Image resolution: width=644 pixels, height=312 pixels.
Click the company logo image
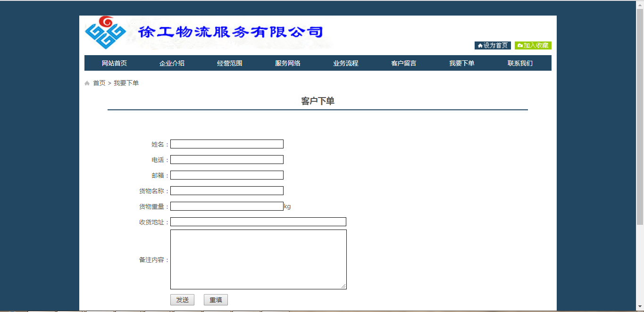tap(105, 33)
